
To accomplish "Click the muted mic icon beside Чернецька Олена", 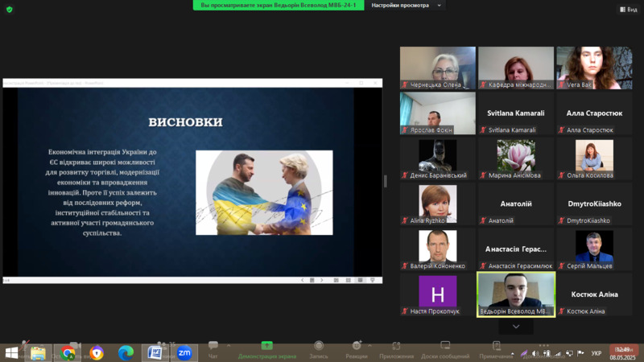I will coord(405,84).
